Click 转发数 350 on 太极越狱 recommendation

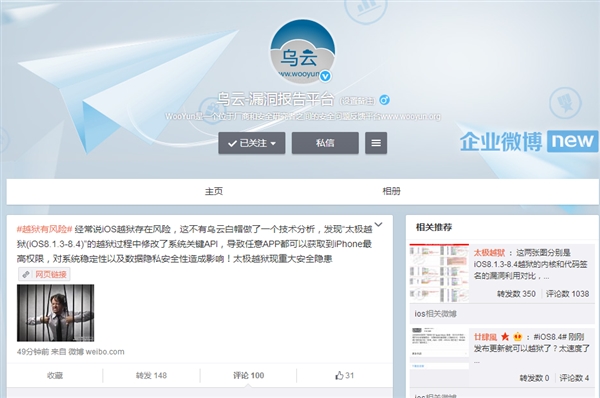516,294
